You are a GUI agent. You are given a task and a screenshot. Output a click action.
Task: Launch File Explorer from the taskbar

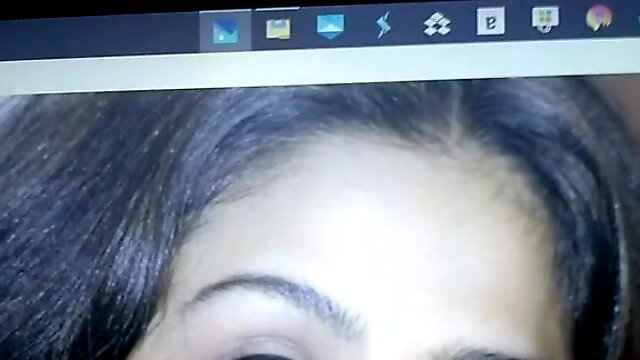click(278, 29)
